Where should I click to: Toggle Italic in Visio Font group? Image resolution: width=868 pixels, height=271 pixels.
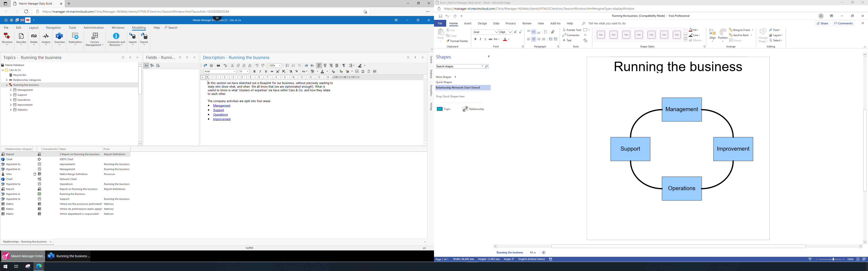pyautogui.click(x=481, y=39)
